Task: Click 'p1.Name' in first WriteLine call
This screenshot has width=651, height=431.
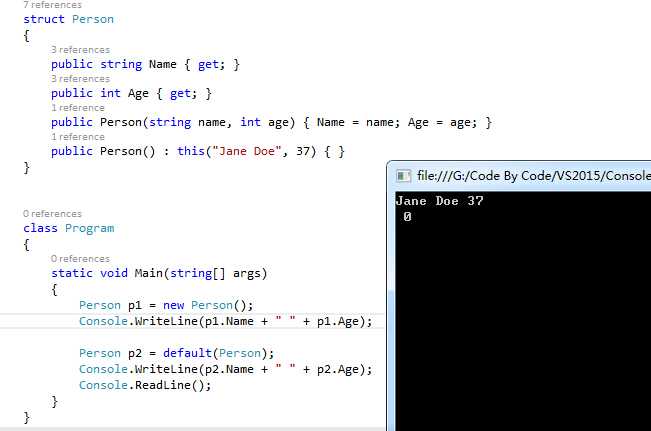Action: click(229, 321)
